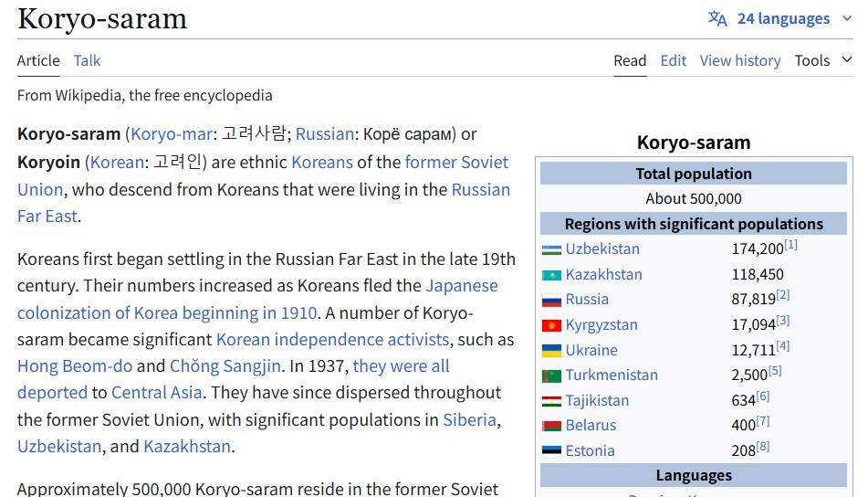Click citation [8] beside 208
868x497 pixels.
coord(763,447)
